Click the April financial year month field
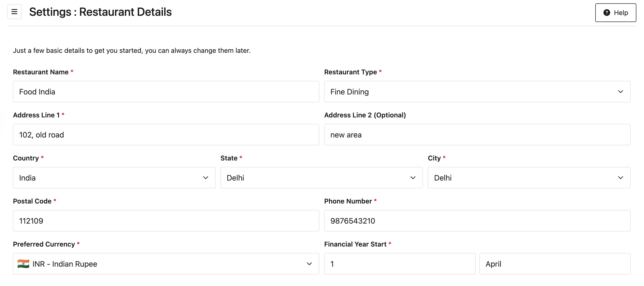 [x=554, y=264]
